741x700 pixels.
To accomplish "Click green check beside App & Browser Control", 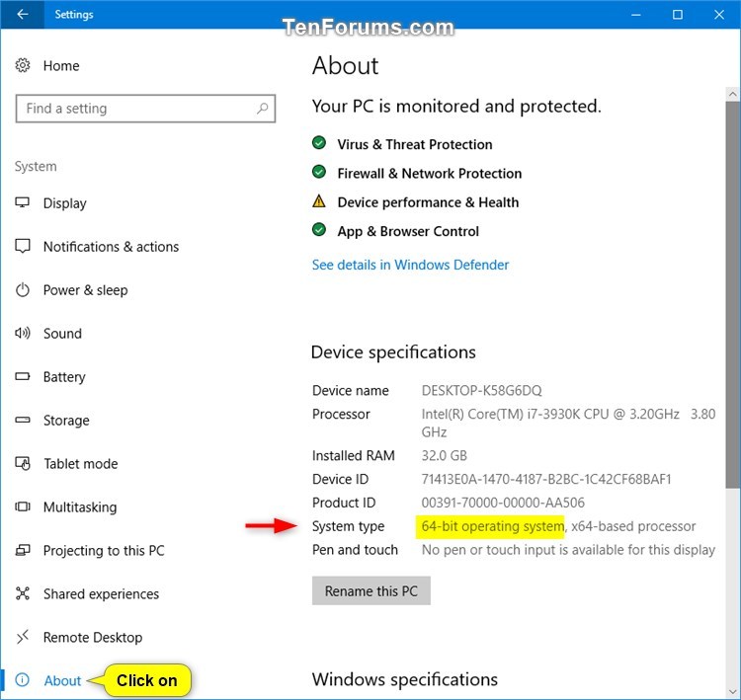I will click(x=319, y=230).
